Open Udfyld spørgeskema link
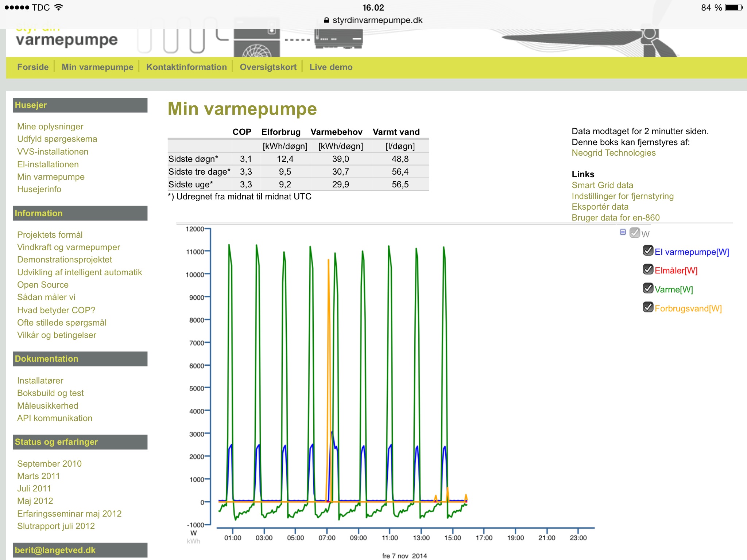The height and width of the screenshot is (560, 747). coord(57,139)
